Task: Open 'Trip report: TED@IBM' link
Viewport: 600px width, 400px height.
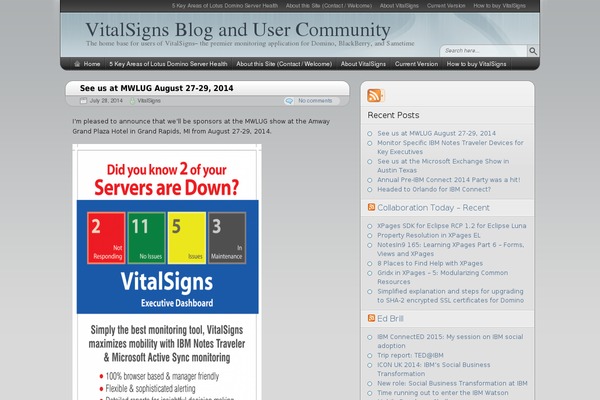Action: coord(410,355)
